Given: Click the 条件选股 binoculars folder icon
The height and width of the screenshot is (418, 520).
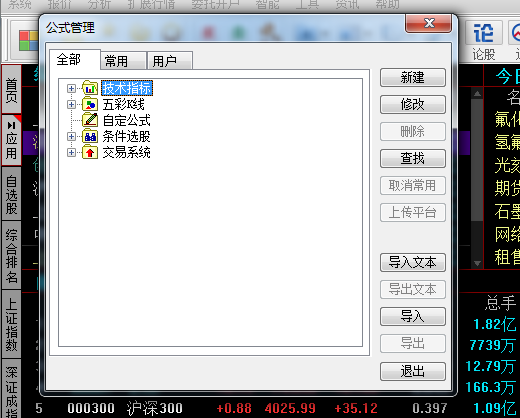Looking at the screenshot, I should pos(90,136).
